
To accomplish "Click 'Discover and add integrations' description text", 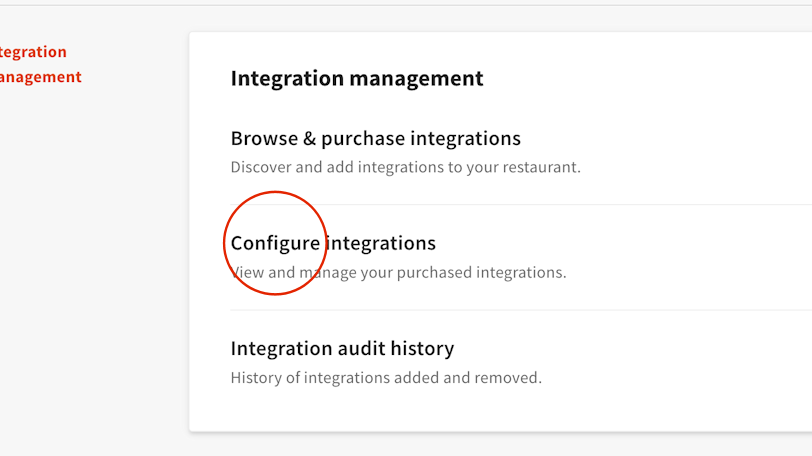I will tap(405, 167).
